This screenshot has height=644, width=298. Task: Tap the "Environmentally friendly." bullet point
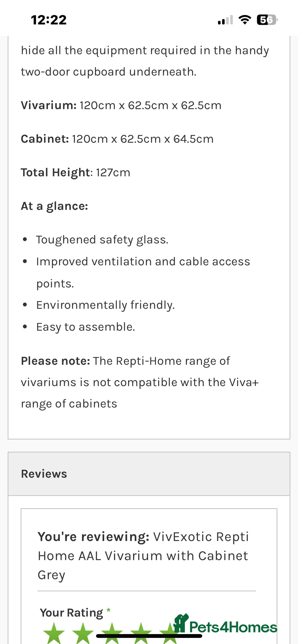point(105,305)
